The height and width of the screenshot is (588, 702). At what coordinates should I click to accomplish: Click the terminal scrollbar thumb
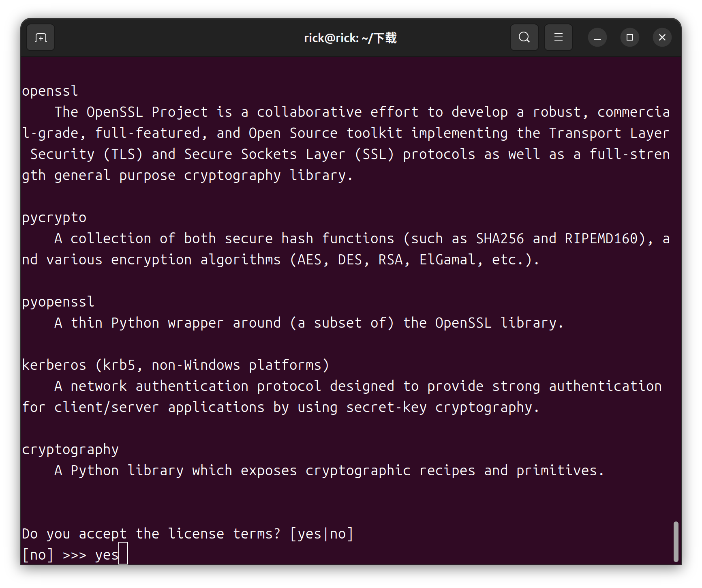pyautogui.click(x=675, y=541)
